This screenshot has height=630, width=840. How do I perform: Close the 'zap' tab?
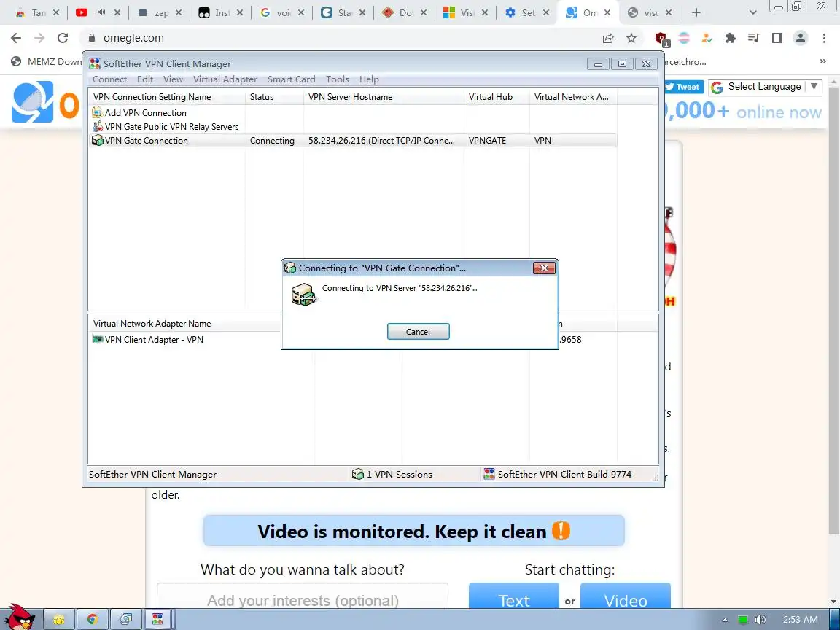coord(179,12)
